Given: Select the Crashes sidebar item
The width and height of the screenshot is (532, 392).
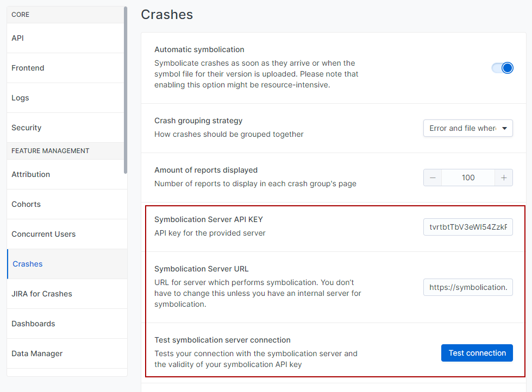Looking at the screenshot, I should coord(67,264).
